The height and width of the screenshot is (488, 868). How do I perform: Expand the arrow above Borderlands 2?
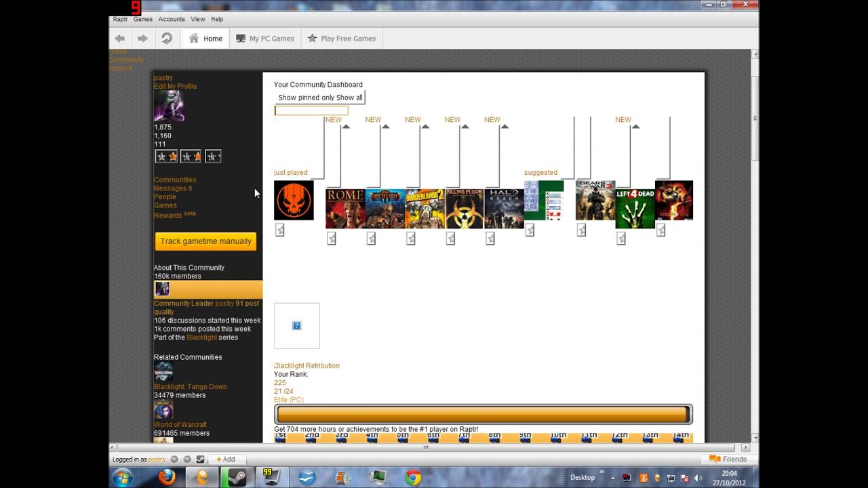(425, 127)
